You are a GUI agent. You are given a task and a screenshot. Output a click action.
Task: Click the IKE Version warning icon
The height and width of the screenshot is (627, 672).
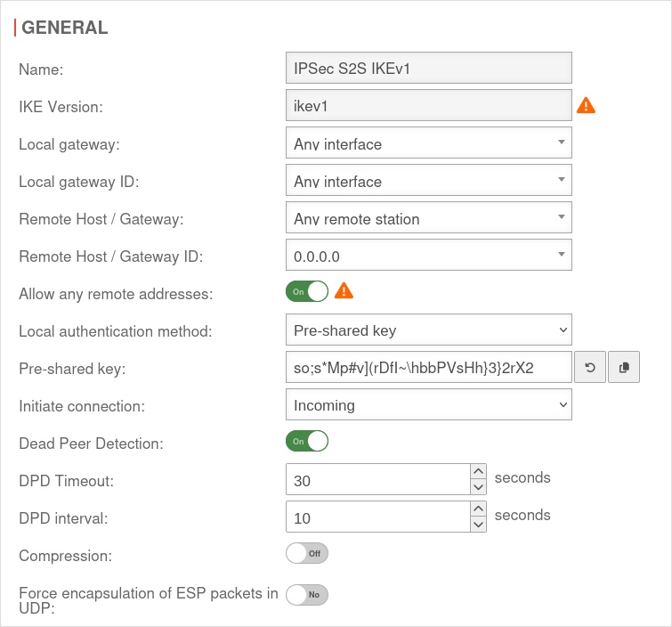[x=586, y=105]
